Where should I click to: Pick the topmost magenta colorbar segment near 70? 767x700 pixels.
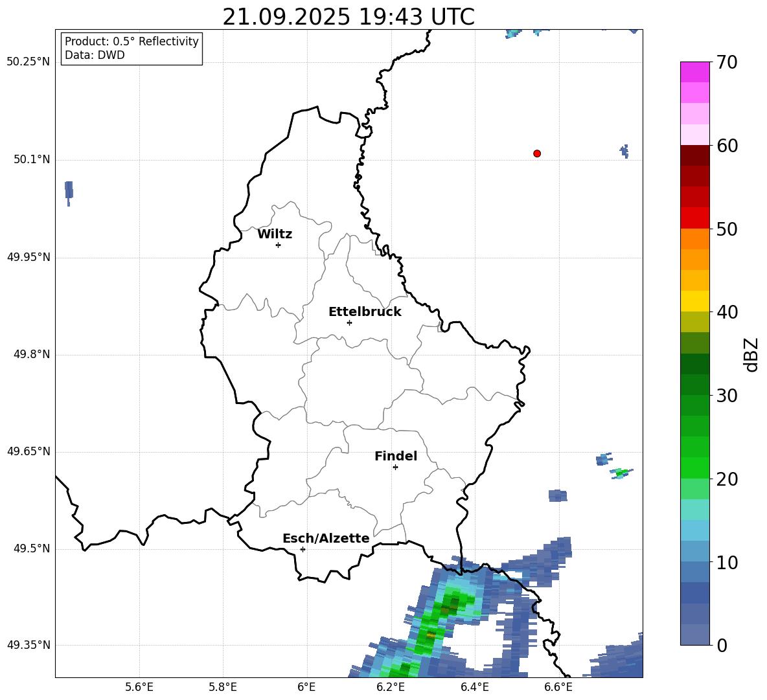click(695, 72)
